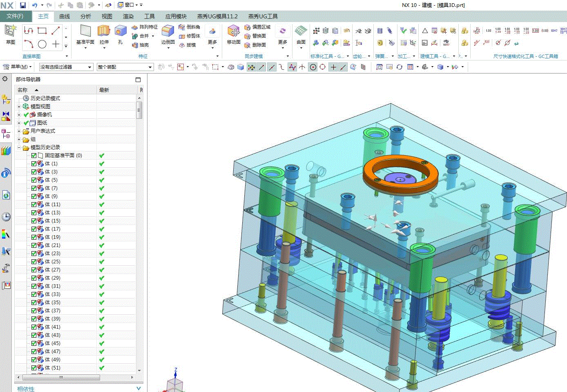The width and height of the screenshot is (567, 392).
Task: Uncheck the 固定基准平面 (0) checkbox
Action: click(x=34, y=156)
